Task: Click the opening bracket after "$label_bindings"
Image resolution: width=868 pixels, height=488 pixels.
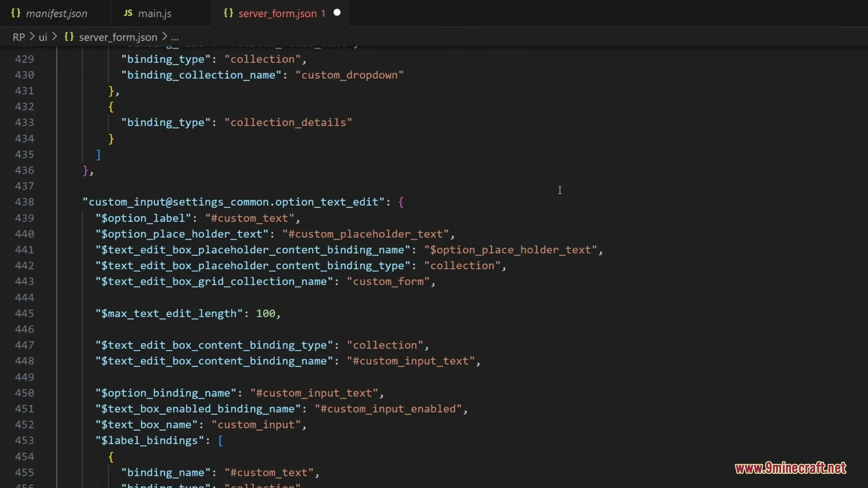Action: (221, 441)
